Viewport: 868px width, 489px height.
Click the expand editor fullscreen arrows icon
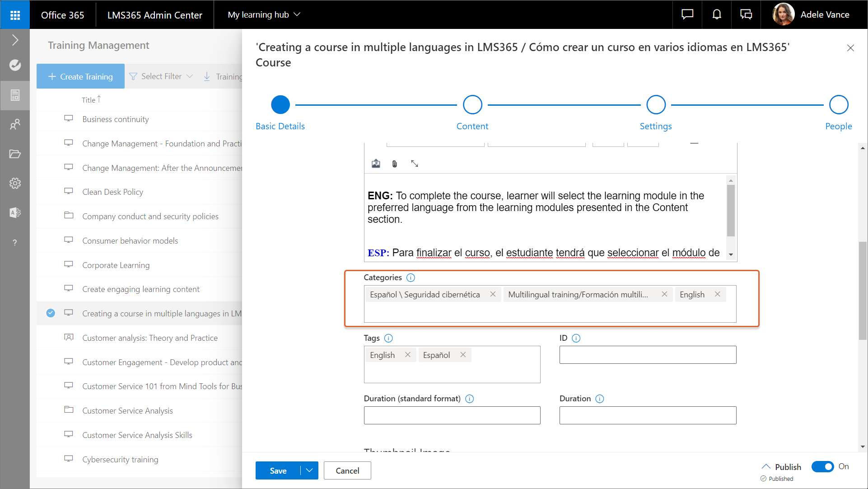tap(415, 164)
